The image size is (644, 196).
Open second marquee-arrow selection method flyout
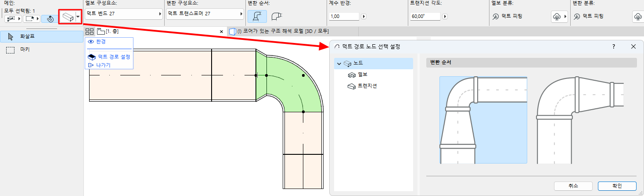point(32,19)
